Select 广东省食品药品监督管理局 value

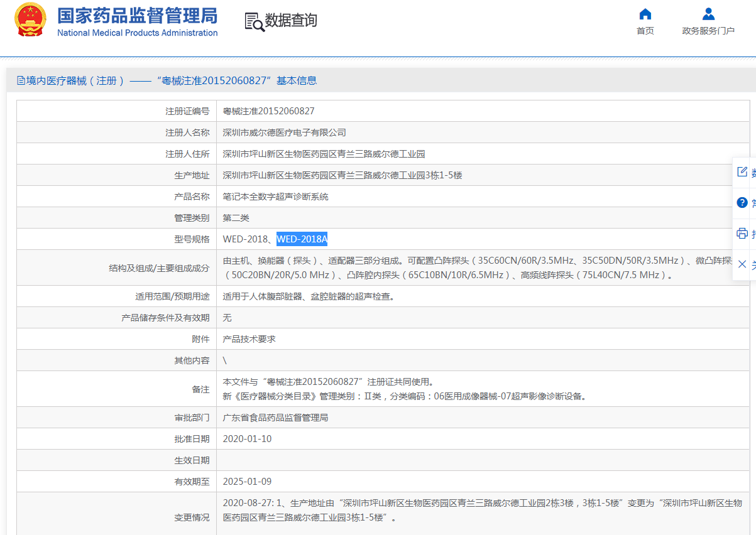[275, 418]
